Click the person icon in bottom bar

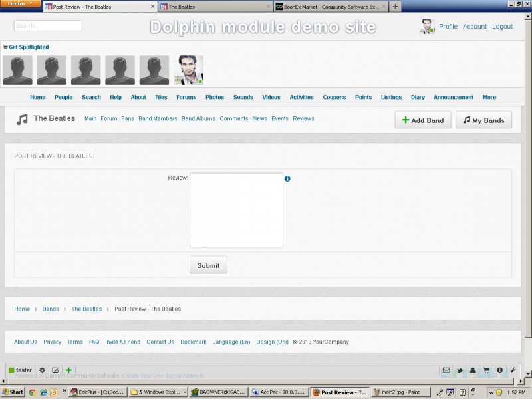pyautogui.click(x=473, y=370)
